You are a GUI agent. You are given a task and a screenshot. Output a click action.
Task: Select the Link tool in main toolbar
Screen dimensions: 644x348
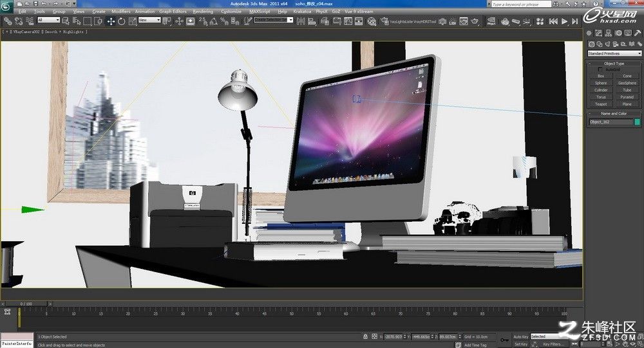coord(8,21)
